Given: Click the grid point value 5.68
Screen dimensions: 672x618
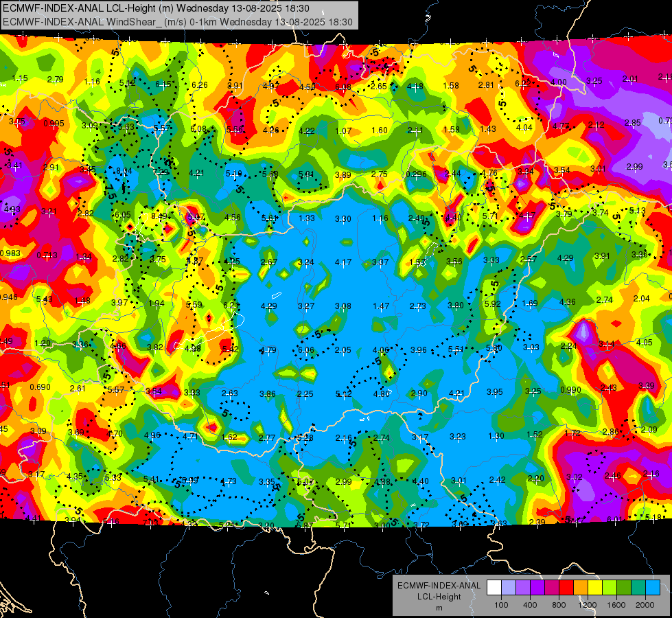Looking at the screenshot, I should (270, 174).
